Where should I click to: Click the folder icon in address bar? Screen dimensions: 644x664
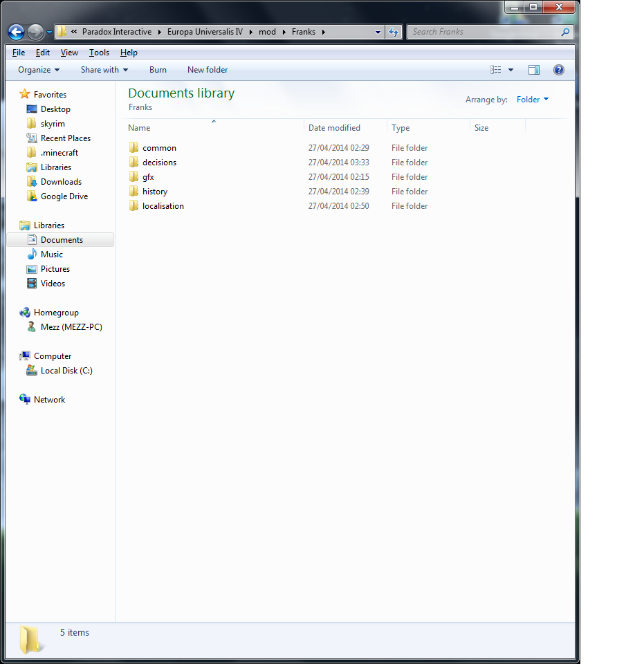click(x=62, y=32)
